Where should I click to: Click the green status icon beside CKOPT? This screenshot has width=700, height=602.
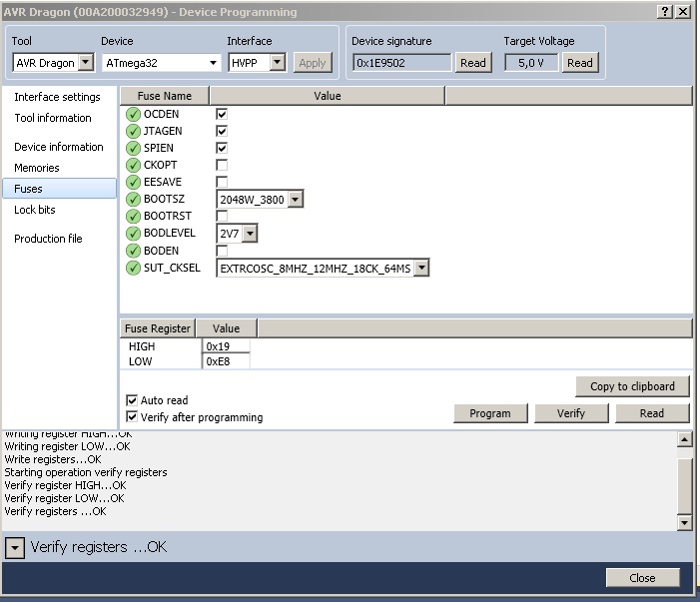point(133,165)
